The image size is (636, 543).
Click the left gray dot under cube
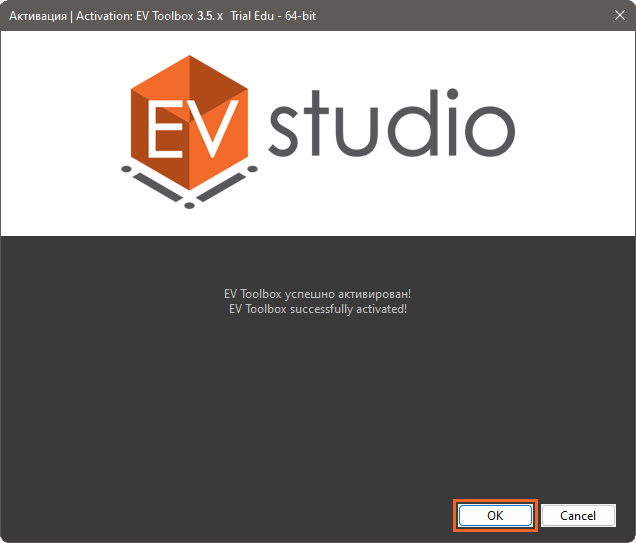coord(126,169)
